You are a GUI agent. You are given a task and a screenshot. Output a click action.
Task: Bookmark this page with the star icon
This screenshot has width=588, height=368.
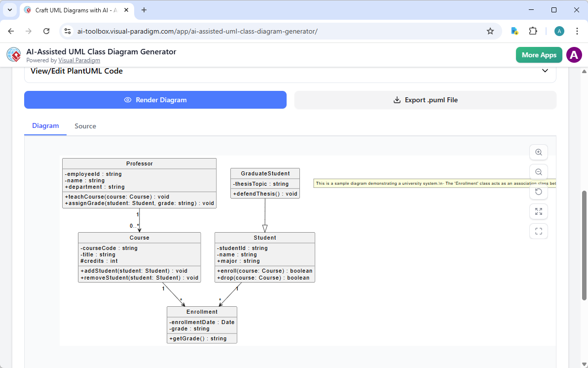tap(490, 31)
